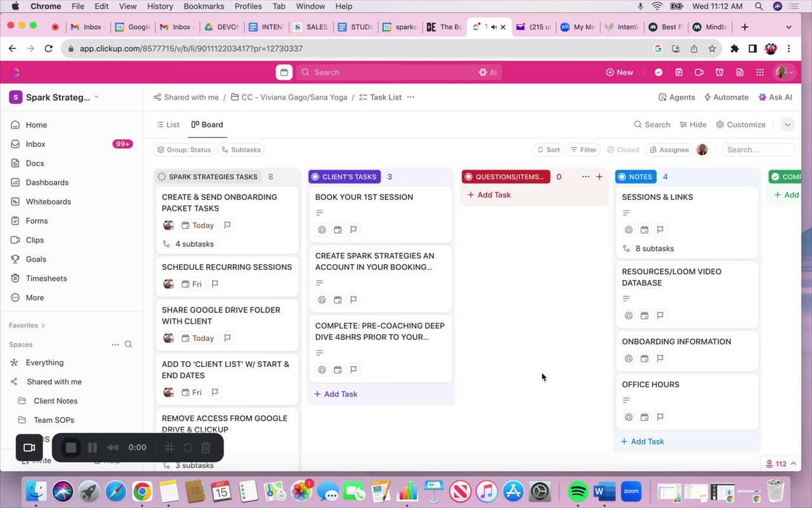Click the plus icon in Questions/Items column header

599,177
